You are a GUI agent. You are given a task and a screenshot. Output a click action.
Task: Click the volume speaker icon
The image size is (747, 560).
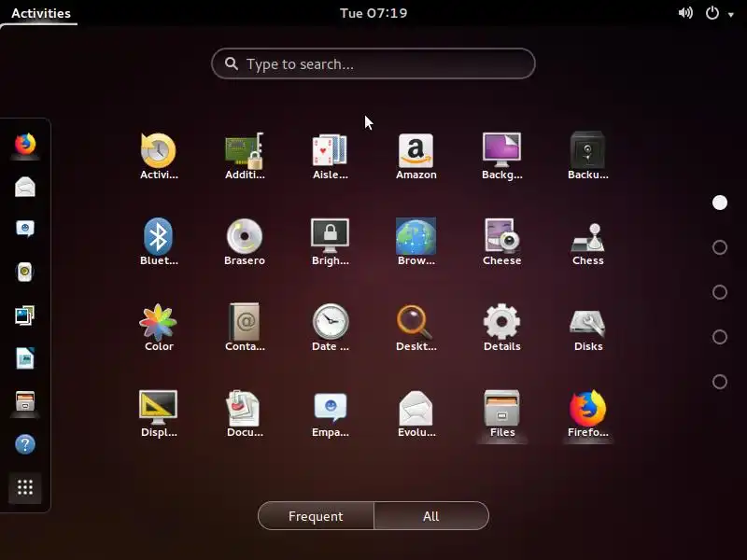coord(685,13)
